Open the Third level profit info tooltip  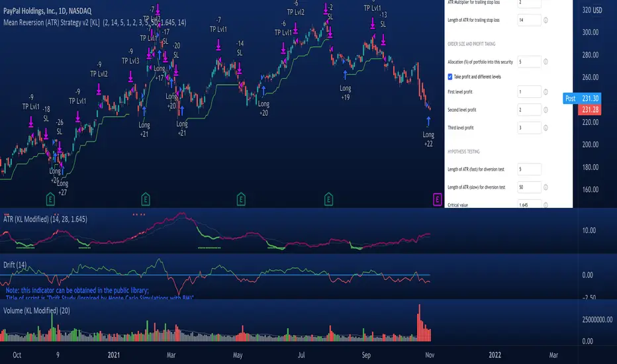[546, 128]
